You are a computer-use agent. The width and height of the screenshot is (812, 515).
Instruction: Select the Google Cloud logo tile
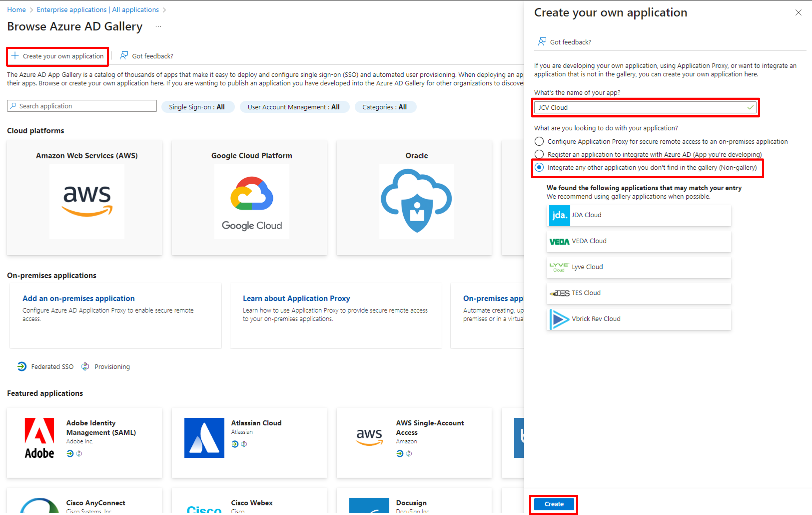point(252,202)
